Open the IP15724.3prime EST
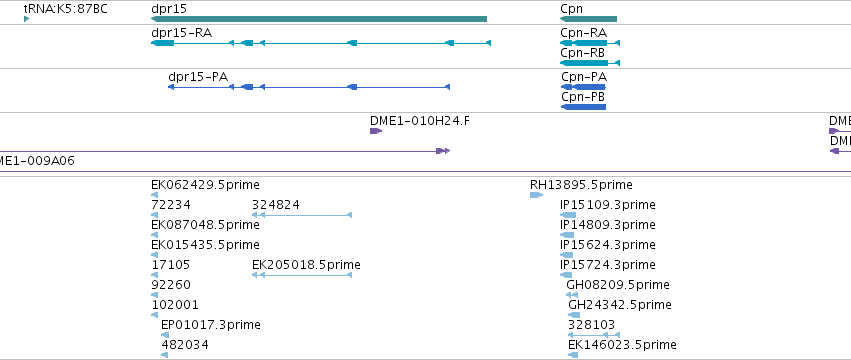The height and width of the screenshot is (360, 851). (x=566, y=275)
